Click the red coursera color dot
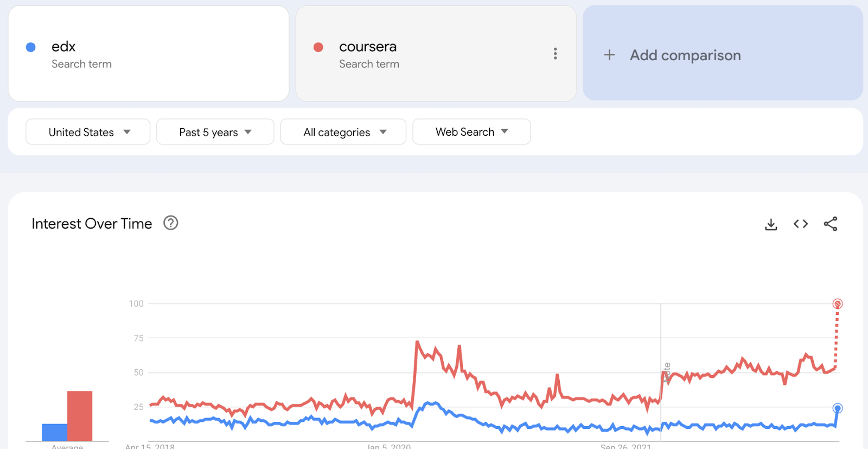Screen dimensions: 868x449 318,47
